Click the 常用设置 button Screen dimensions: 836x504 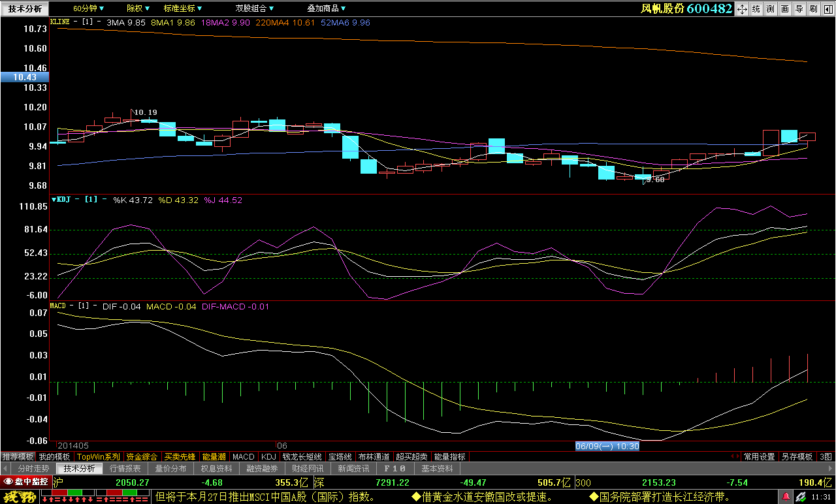point(760,457)
